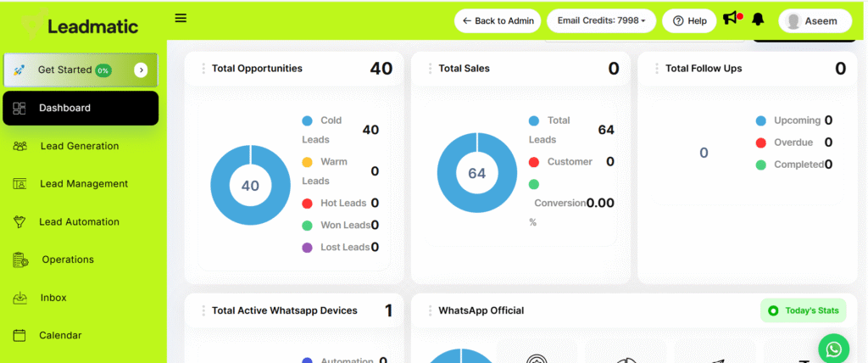Open Total Opportunities card options dots
This screenshot has height=363, width=868.
203,69
